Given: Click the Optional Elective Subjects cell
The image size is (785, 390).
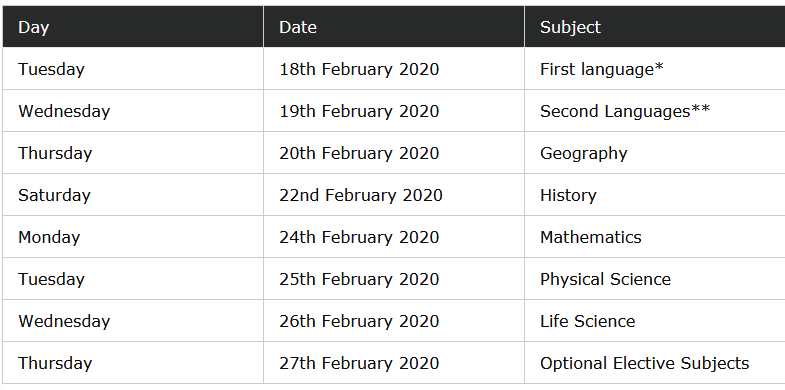Looking at the screenshot, I should [655, 363].
